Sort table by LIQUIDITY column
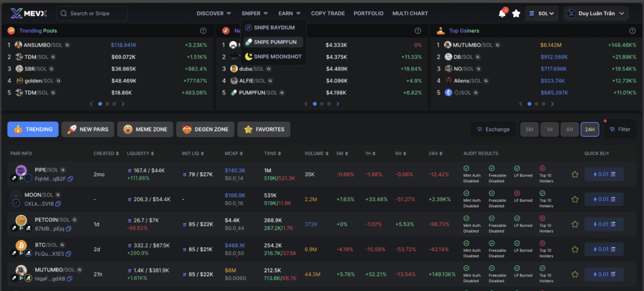 pos(139,153)
